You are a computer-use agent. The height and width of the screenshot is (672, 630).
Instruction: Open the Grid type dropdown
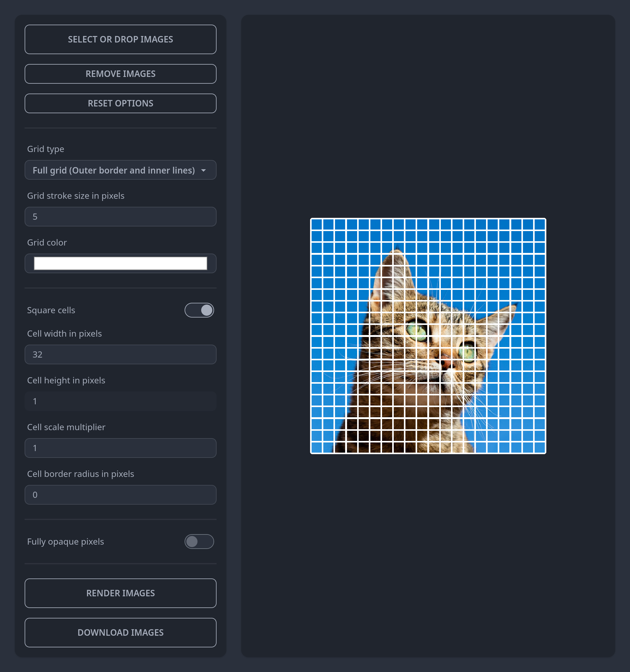114,170
